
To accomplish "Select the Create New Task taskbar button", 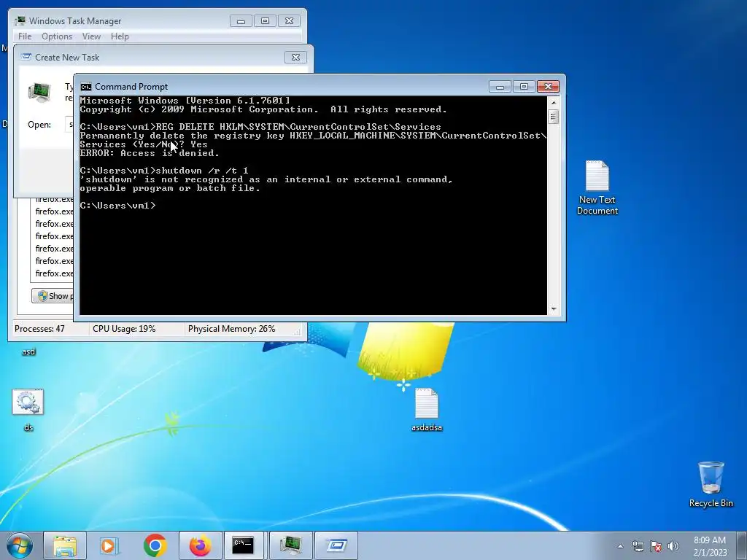I will coord(336,545).
